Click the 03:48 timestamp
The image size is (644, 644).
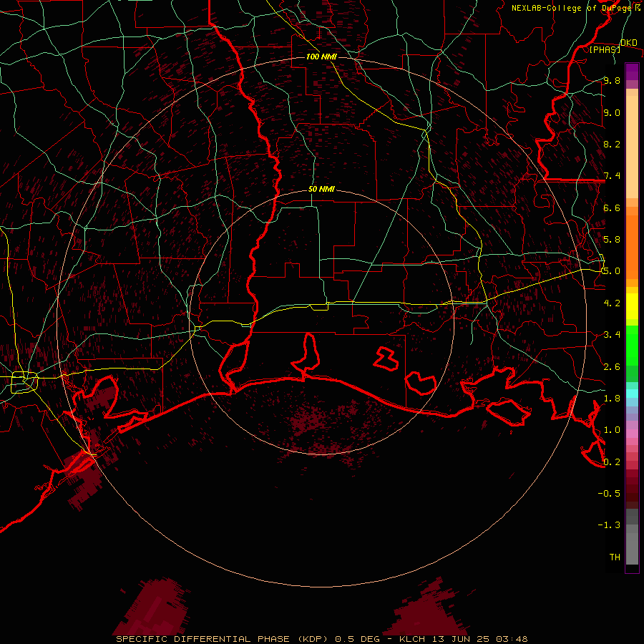tap(512, 639)
